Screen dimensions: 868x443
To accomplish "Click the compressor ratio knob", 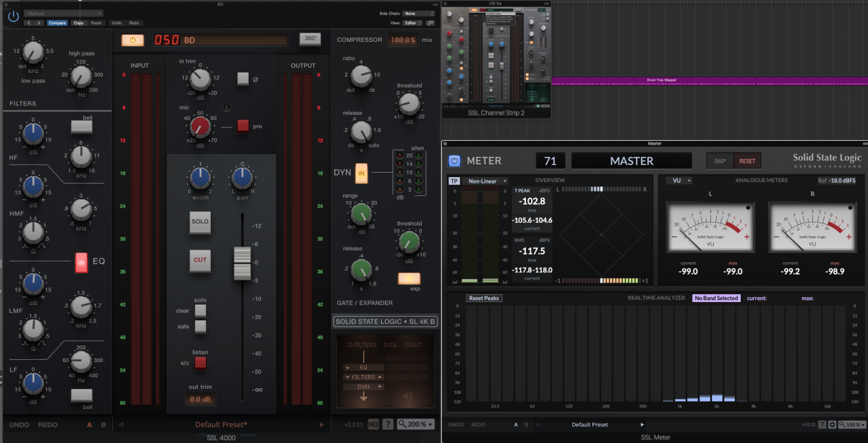I will click(362, 74).
